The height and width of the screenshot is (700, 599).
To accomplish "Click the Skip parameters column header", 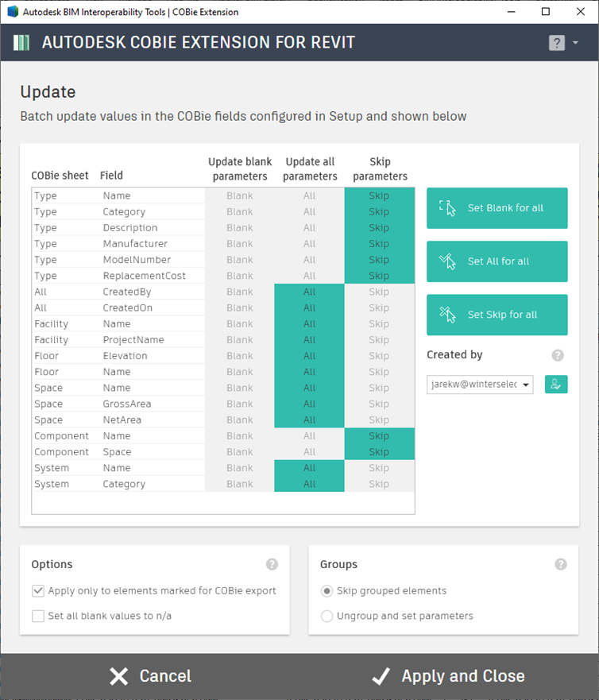I will [x=380, y=168].
